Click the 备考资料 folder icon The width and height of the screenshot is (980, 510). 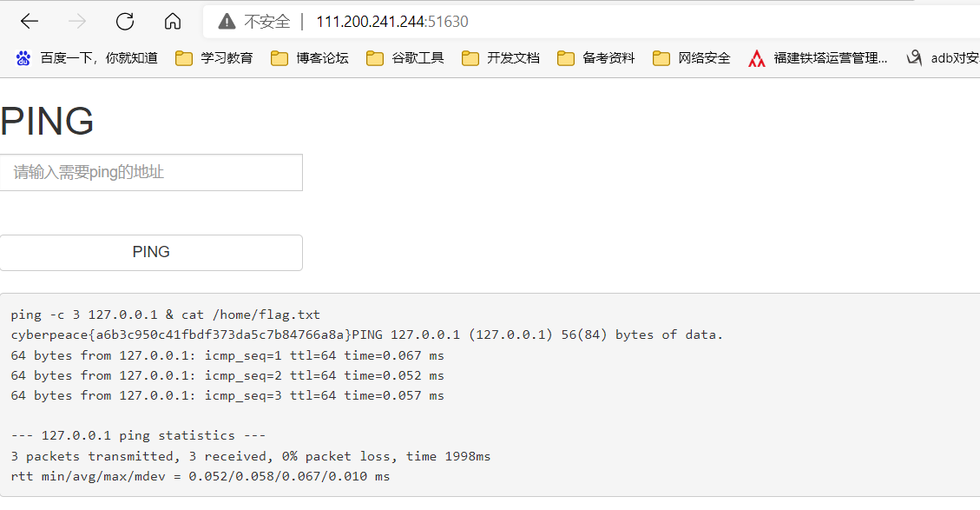[x=566, y=59]
